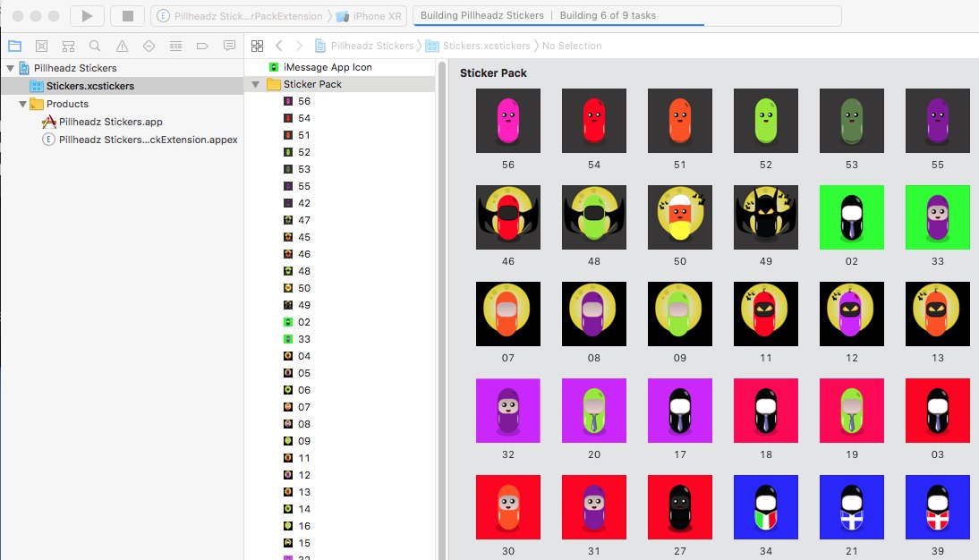Go back with the left chevron

pyautogui.click(x=279, y=46)
